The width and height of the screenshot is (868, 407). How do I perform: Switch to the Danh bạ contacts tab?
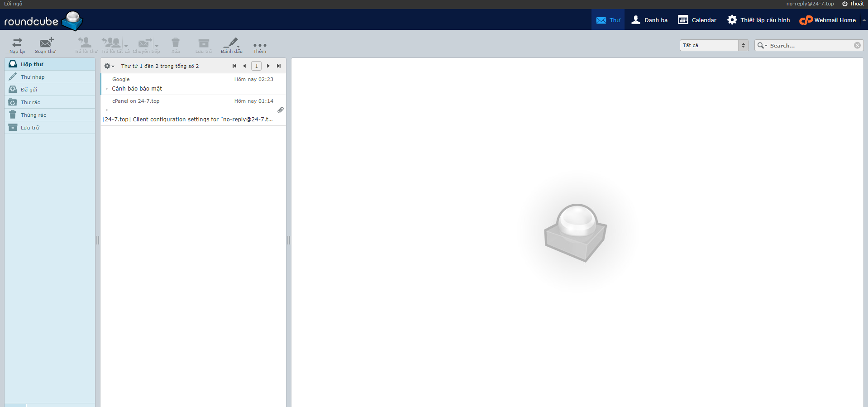coord(649,20)
